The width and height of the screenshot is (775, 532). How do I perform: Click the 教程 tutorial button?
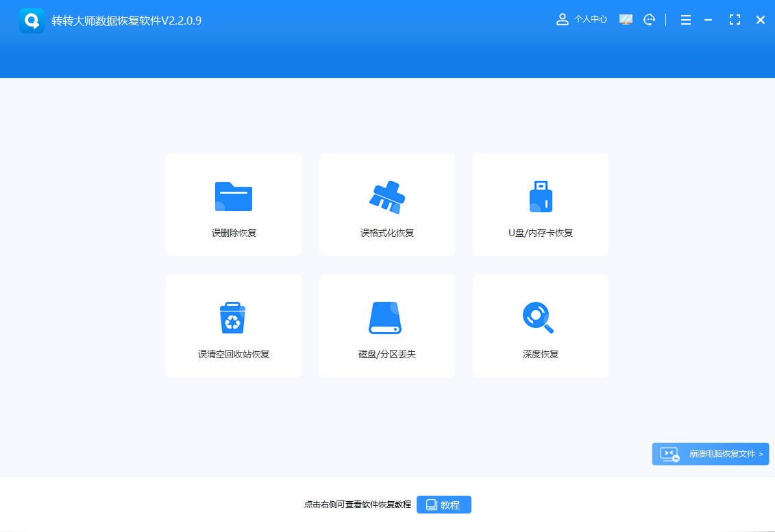[x=444, y=504]
